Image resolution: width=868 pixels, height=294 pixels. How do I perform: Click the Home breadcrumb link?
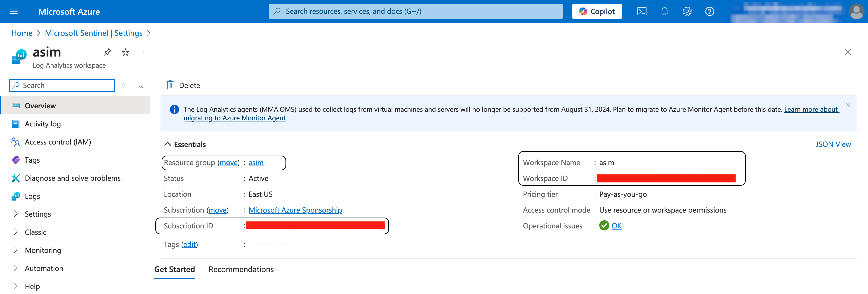pyautogui.click(x=22, y=33)
